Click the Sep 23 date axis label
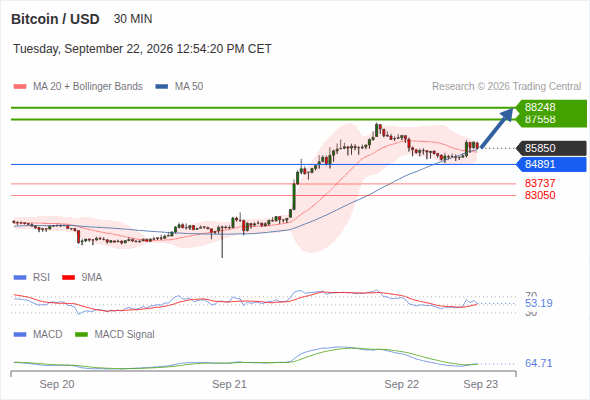This screenshot has width=590, height=400. (481, 385)
